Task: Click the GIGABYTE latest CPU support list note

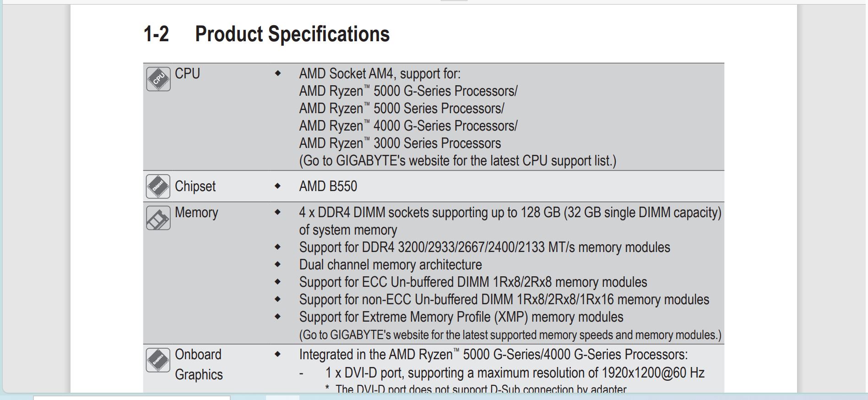Action: coord(458,161)
